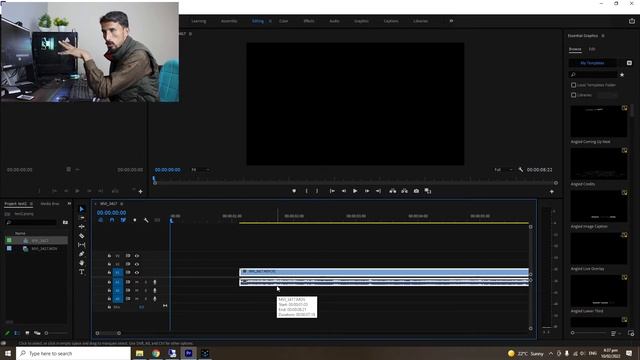Open playback resolution Full dropdown
The image size is (640, 360).
[x=503, y=169]
